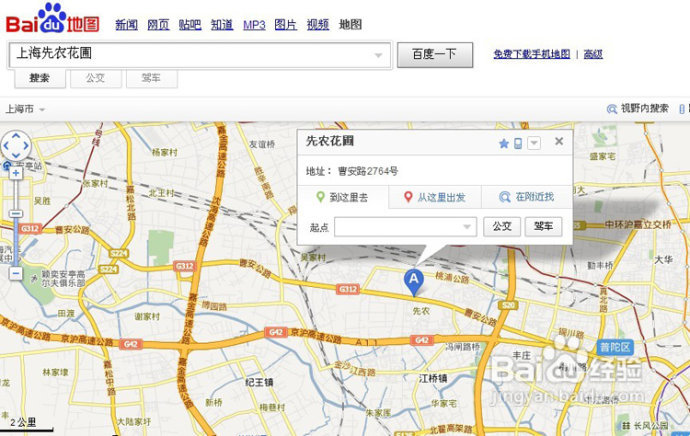Expand the 起点 field dropdown arrow
This screenshot has height=436, width=690.
click(x=467, y=227)
